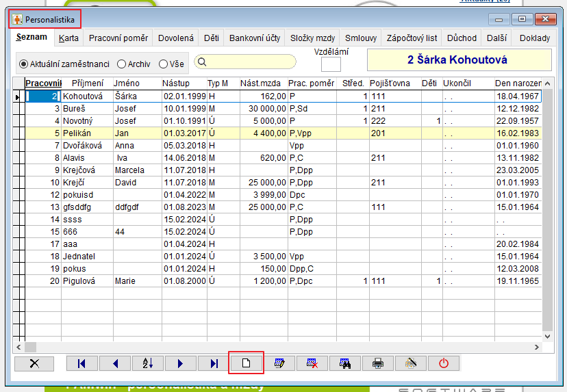This screenshot has height=392, width=567.
Task: Click the horizontal scrollbar left arrow
Action: [x=18, y=348]
